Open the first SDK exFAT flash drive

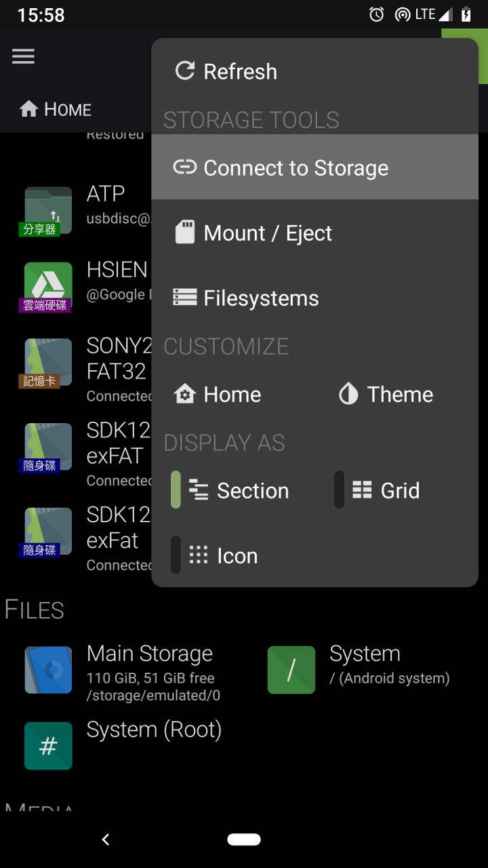[x=48, y=448]
